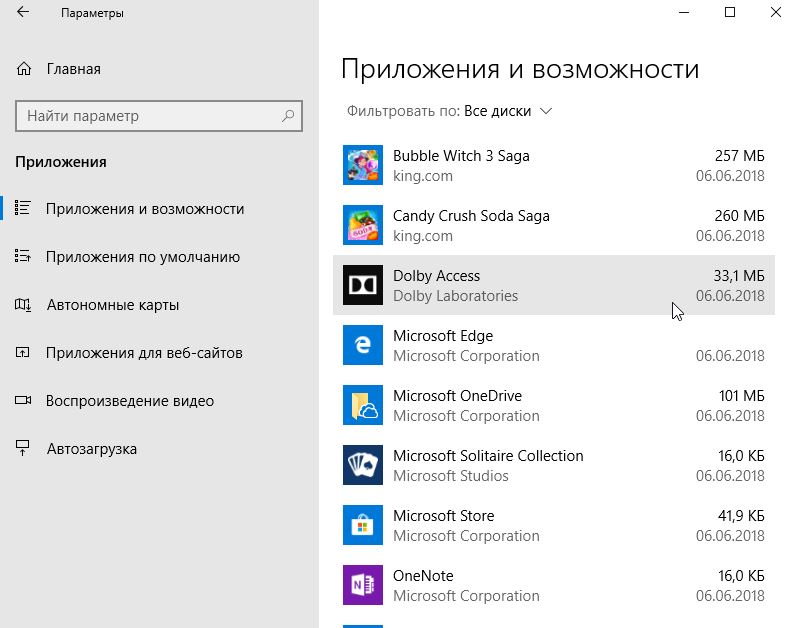Select the Приложения для веб-сайтов icon
798x628 pixels.
[22, 352]
